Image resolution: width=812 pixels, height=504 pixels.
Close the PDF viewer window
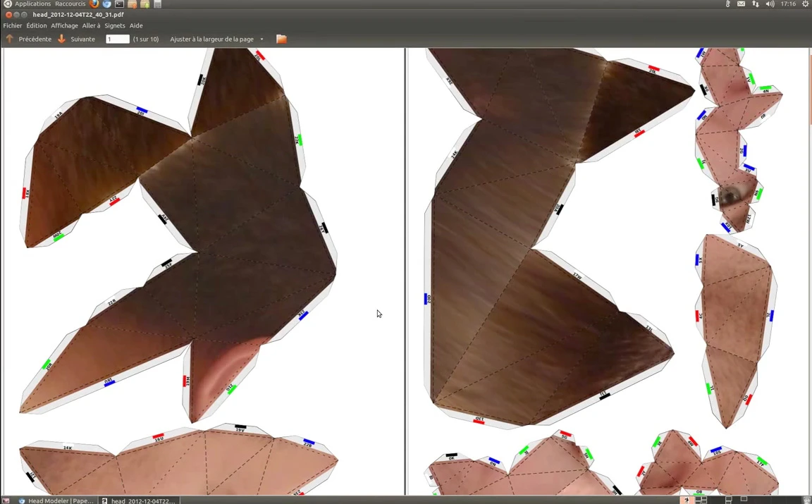pos(8,15)
